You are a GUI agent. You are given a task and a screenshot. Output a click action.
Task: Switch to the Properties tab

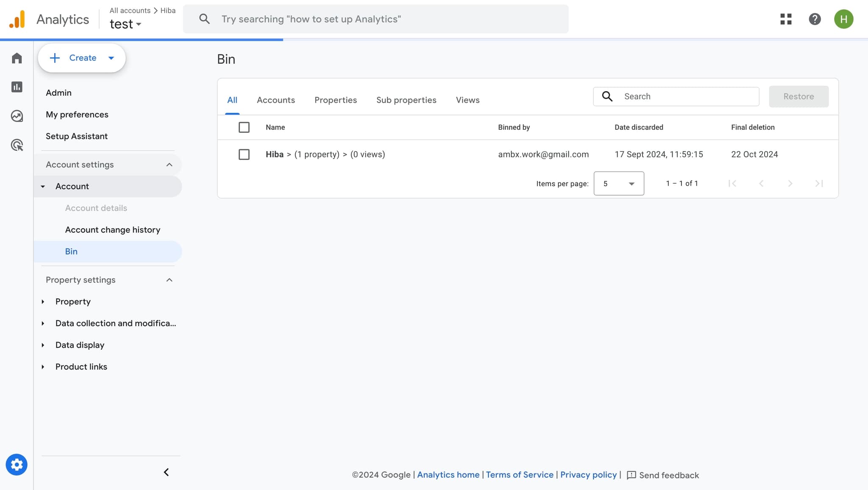tap(335, 100)
